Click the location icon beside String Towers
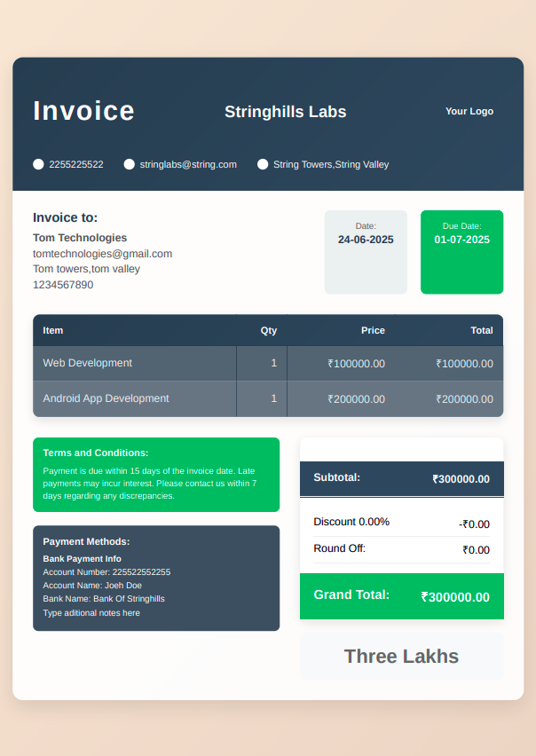This screenshot has height=756, width=536. pos(263,164)
